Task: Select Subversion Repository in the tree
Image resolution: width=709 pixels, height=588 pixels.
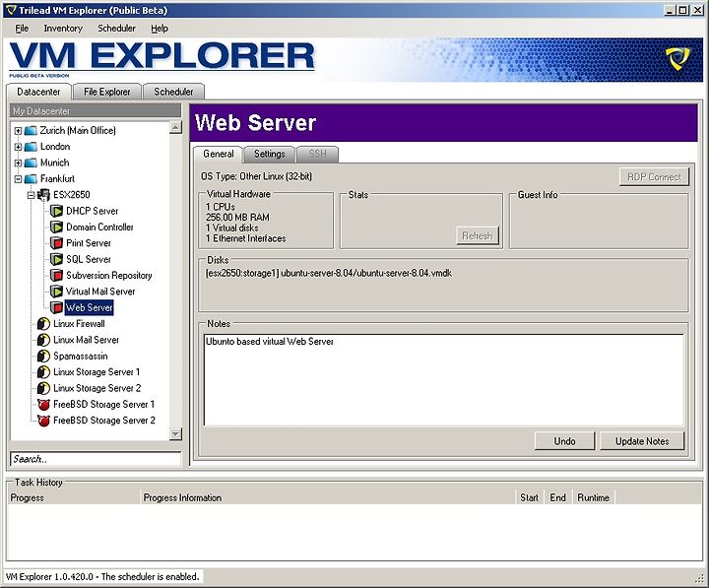Action: pos(109,276)
